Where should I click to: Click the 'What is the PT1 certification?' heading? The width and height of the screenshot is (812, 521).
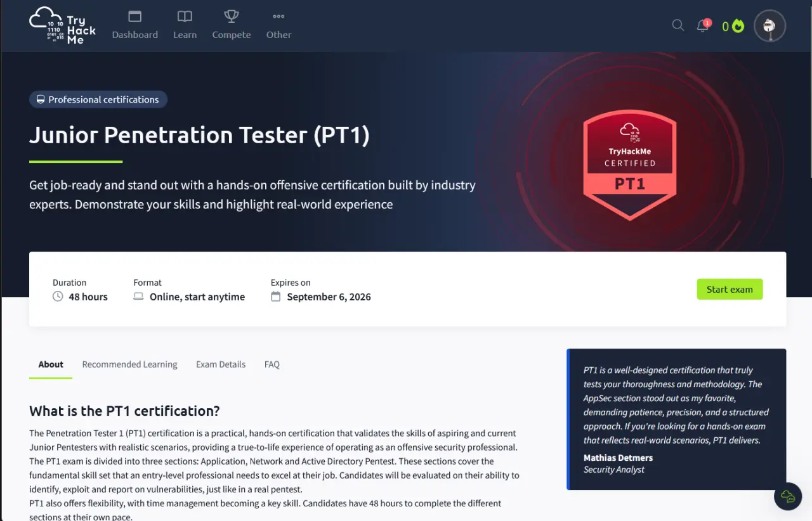[x=124, y=411]
